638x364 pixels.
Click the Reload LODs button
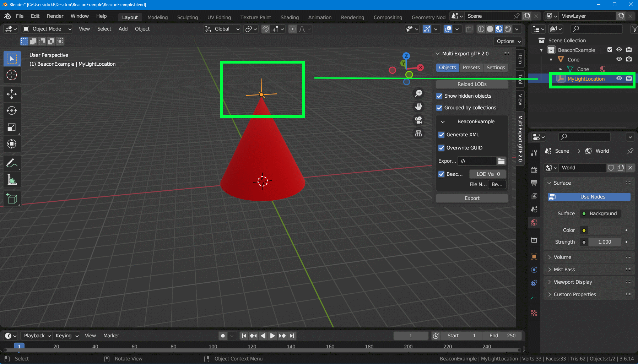pyautogui.click(x=472, y=84)
